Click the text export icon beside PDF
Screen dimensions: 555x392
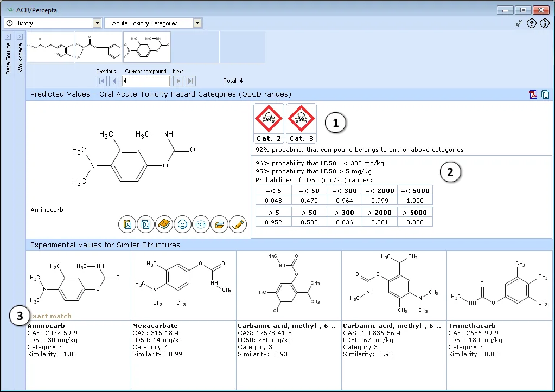(545, 94)
